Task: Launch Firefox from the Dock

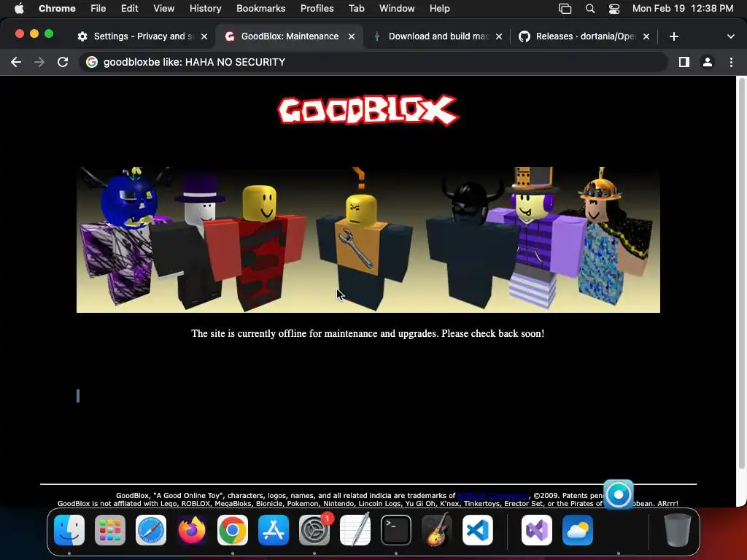Action: 192,530
